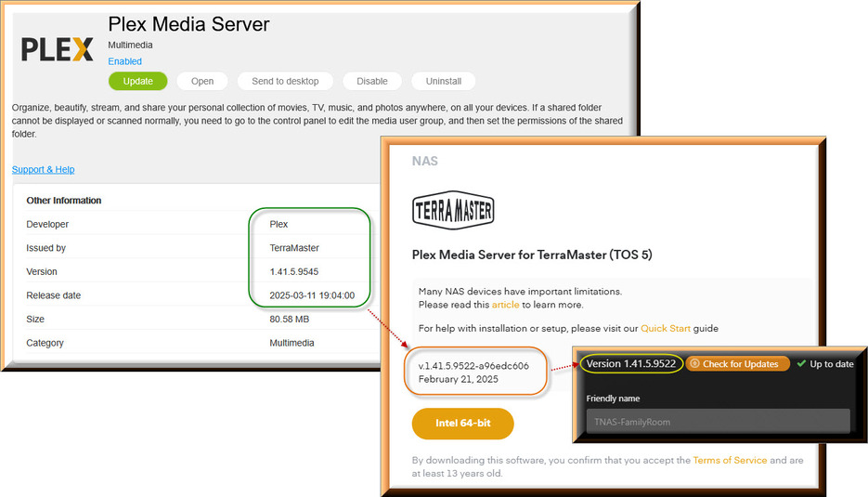The image size is (868, 497).
Task: Click the NAS heading text
Action: coord(424,162)
